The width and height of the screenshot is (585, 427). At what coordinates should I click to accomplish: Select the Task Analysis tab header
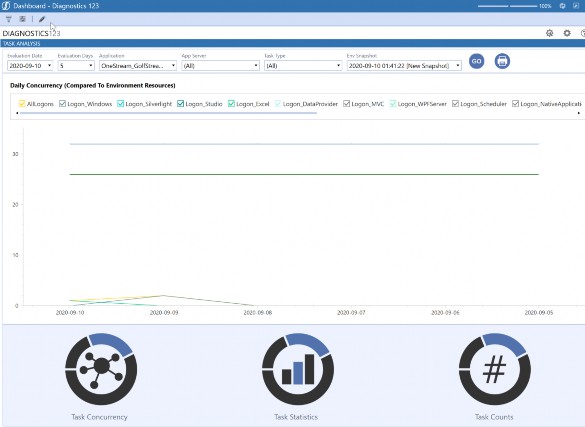pyautogui.click(x=22, y=44)
